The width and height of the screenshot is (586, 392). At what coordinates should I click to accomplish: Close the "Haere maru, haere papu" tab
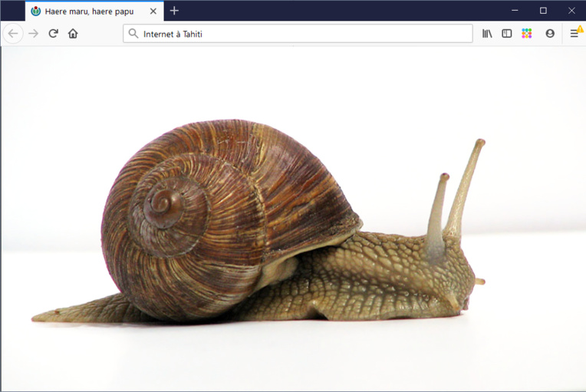(153, 11)
